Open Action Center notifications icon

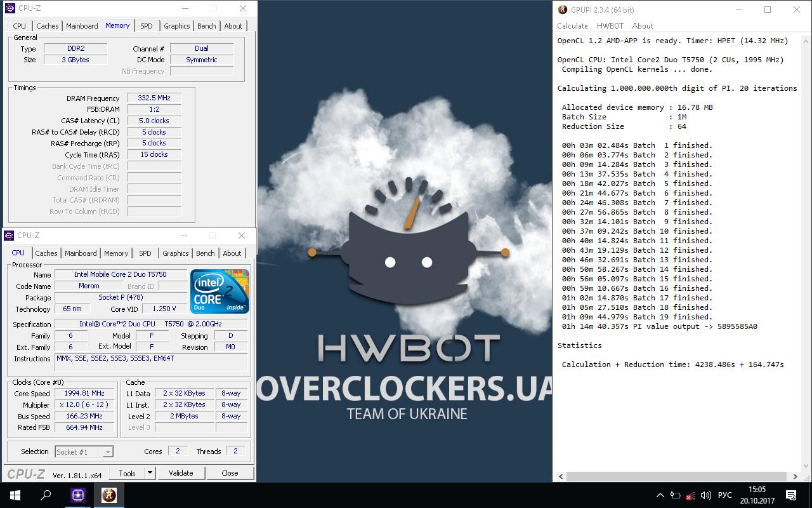[x=792, y=495]
